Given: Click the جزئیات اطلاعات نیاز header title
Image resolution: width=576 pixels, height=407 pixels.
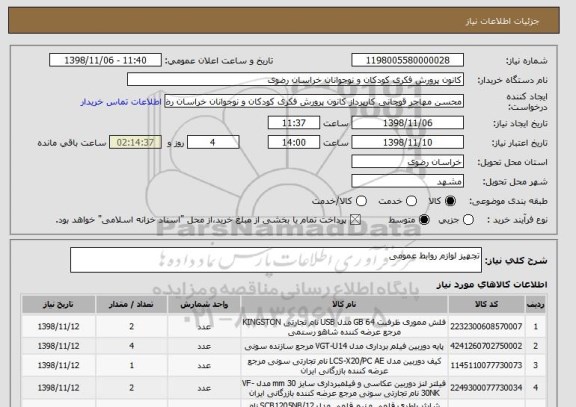Looking at the screenshot, I should point(502,21).
